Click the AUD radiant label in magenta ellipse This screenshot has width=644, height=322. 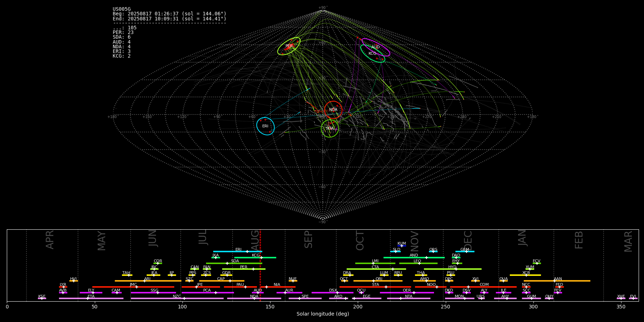[x=375, y=47]
